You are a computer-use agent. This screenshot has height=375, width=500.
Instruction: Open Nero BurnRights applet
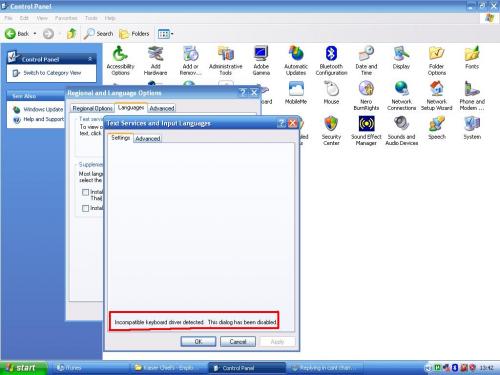pyautogui.click(x=366, y=96)
